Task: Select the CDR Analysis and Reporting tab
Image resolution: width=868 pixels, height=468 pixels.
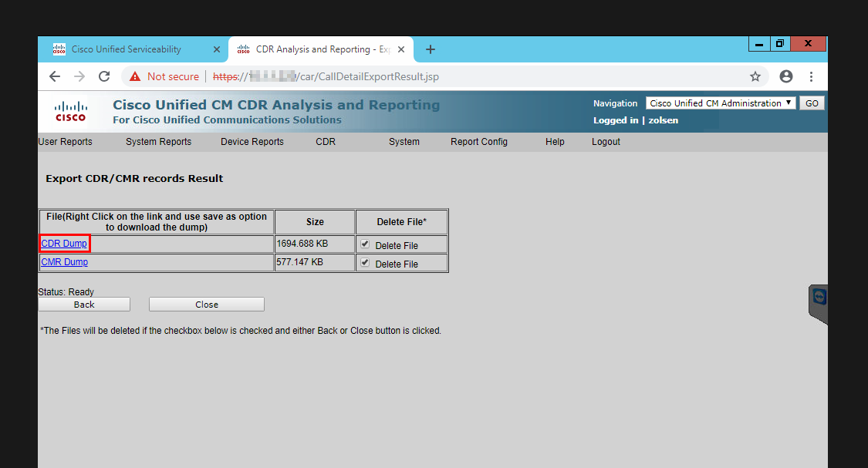Action: coord(323,49)
